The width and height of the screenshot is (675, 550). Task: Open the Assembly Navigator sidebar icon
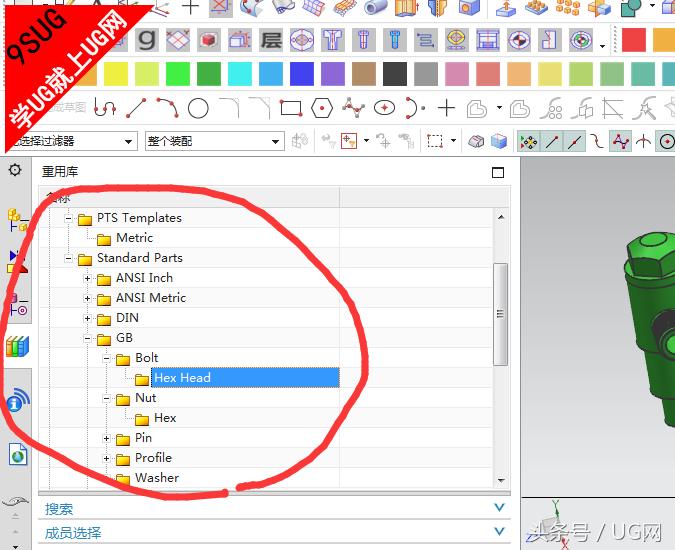16,220
